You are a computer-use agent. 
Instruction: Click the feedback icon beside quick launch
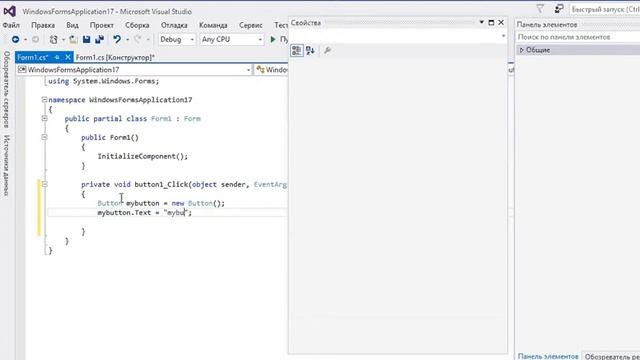coord(559,8)
